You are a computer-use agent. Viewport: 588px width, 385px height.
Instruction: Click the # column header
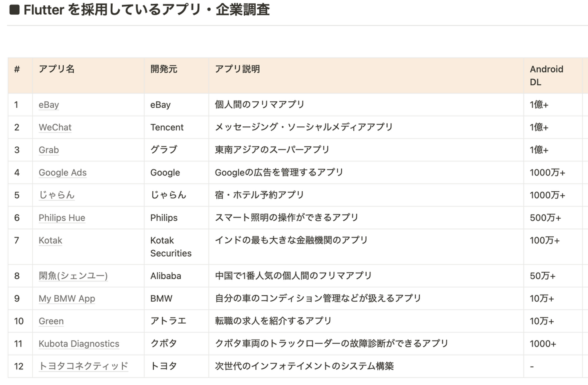tap(17, 69)
